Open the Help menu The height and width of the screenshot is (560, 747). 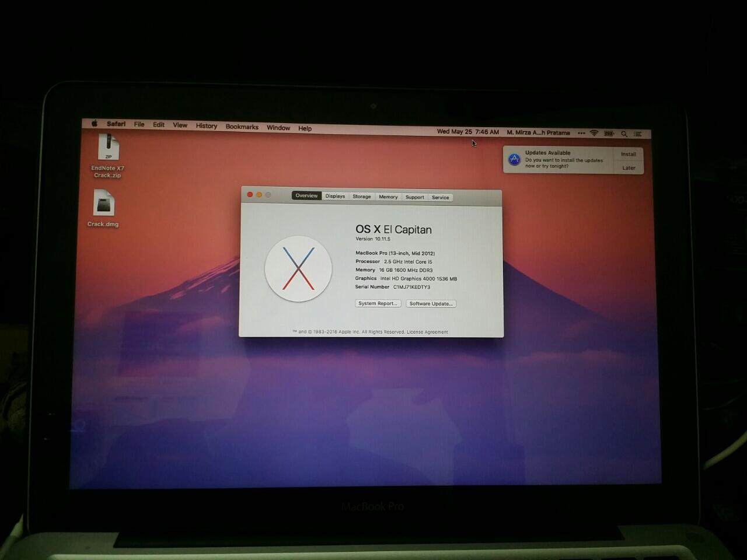(305, 128)
